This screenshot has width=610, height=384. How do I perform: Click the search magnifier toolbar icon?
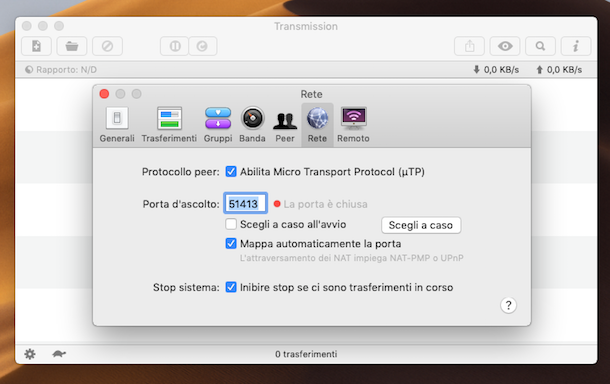[540, 46]
